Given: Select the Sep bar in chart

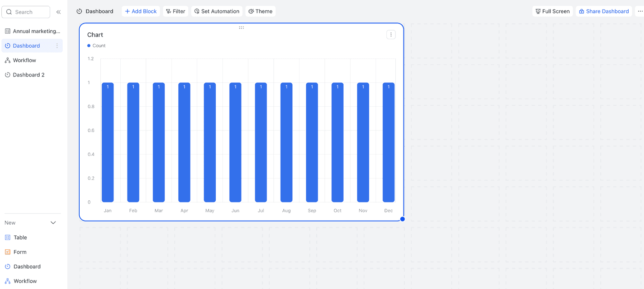Looking at the screenshot, I should (x=312, y=142).
